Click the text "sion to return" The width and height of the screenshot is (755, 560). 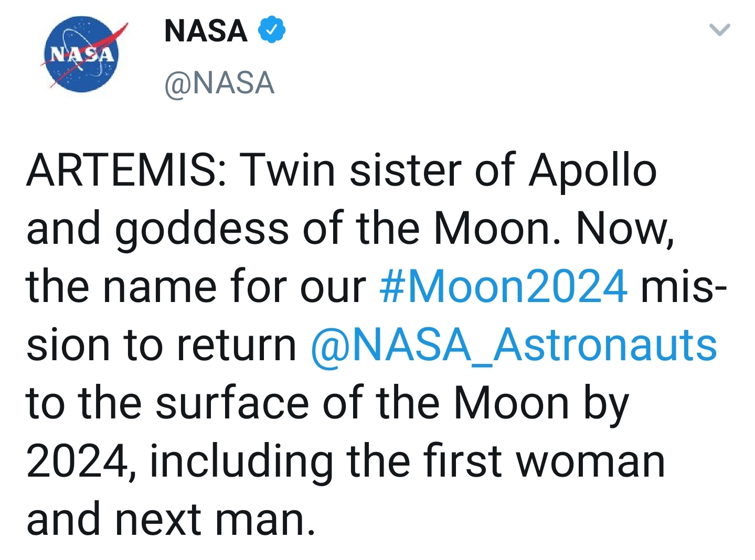162,346
